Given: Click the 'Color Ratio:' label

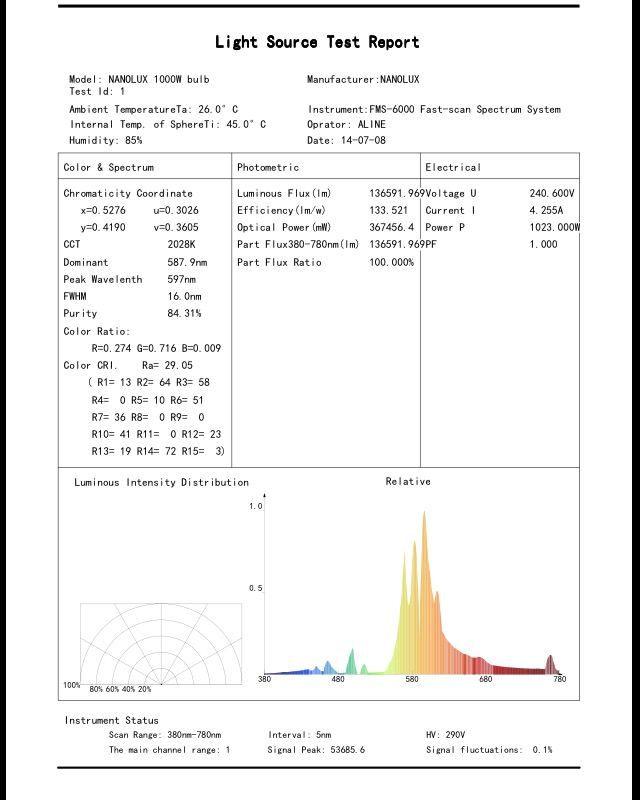Looking at the screenshot, I should click(x=96, y=331).
